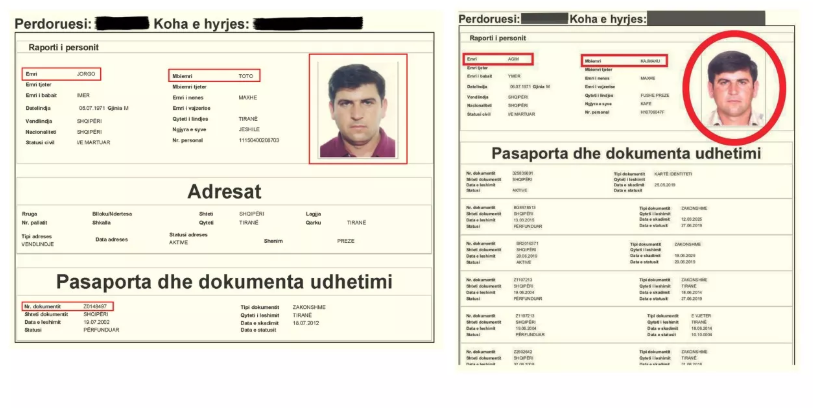Click the left Raporti i personit title
Screen dimensions: 813x408
point(63,47)
